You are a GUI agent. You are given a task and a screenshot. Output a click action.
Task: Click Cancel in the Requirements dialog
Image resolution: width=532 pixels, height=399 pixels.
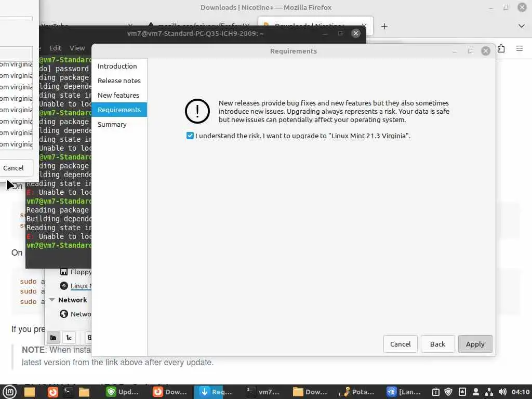(401, 344)
